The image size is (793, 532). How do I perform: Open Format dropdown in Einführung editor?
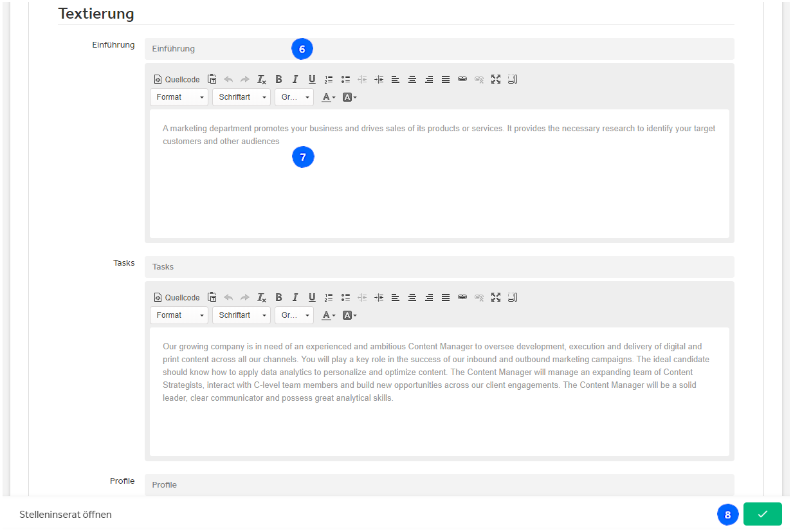point(179,97)
